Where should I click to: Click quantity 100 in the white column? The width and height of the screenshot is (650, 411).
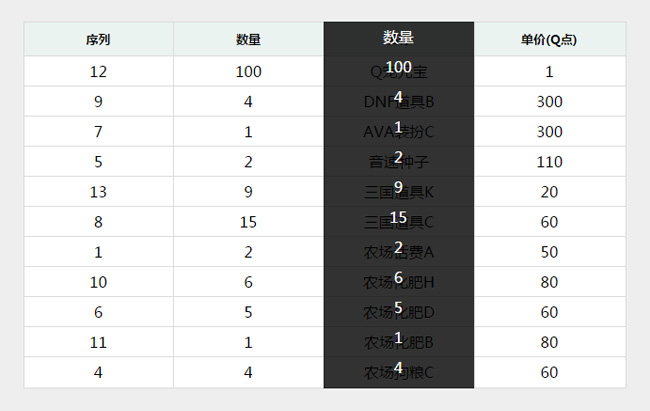pyautogui.click(x=249, y=72)
